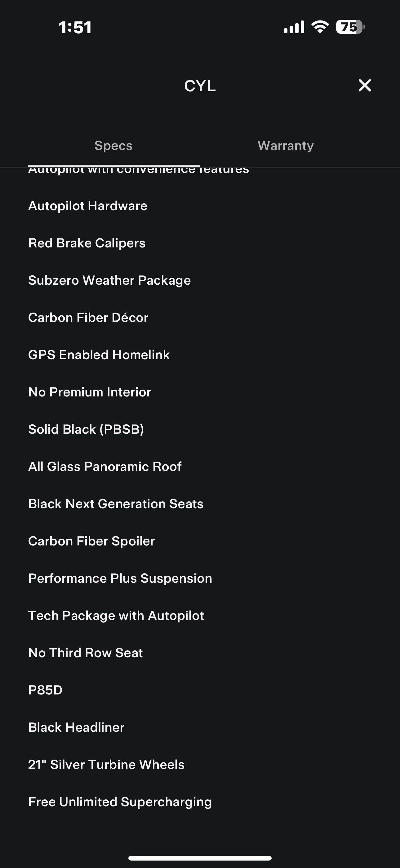Tap Performance Plus Suspension item
Image resolution: width=400 pixels, height=868 pixels.
pos(120,578)
